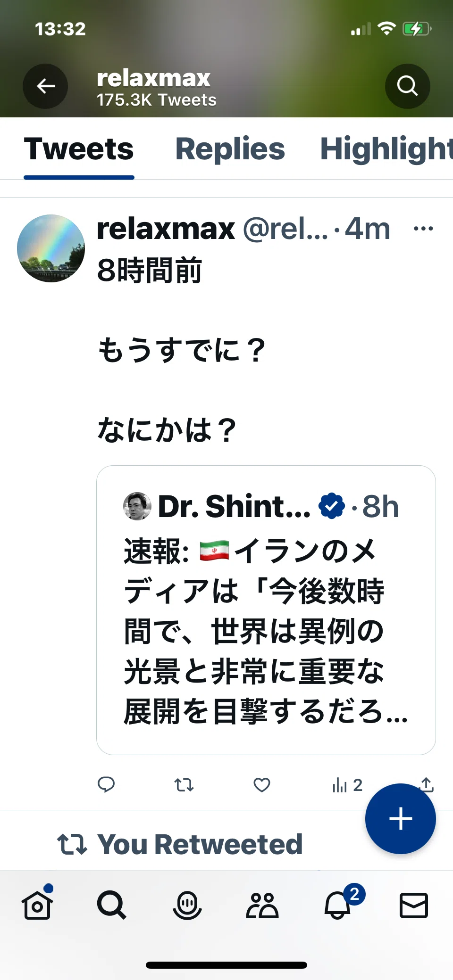Open Spaces microphone tab
The height and width of the screenshot is (980, 453).
click(187, 905)
